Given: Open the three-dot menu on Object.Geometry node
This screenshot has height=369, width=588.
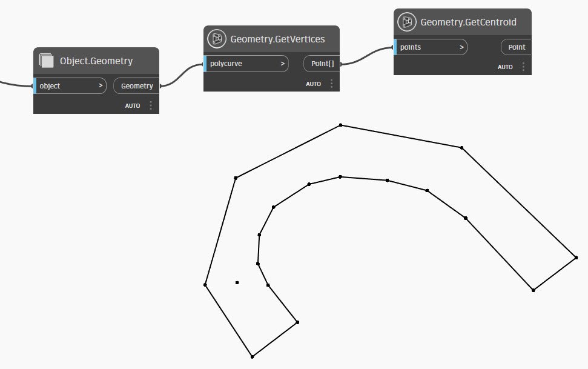Looking at the screenshot, I should tap(150, 105).
